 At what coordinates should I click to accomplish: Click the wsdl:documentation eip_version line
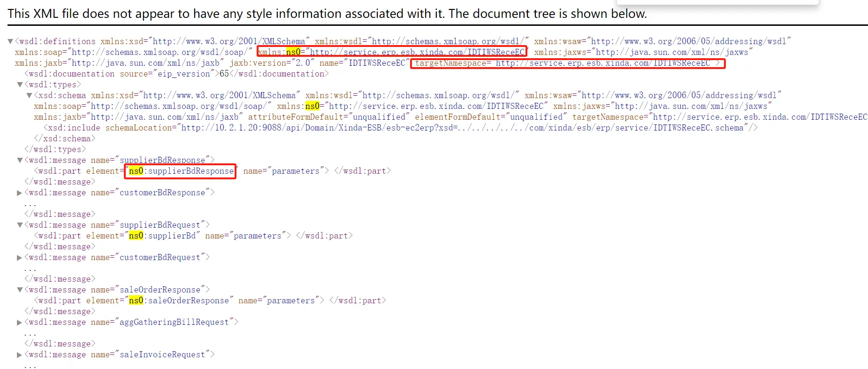click(x=176, y=74)
